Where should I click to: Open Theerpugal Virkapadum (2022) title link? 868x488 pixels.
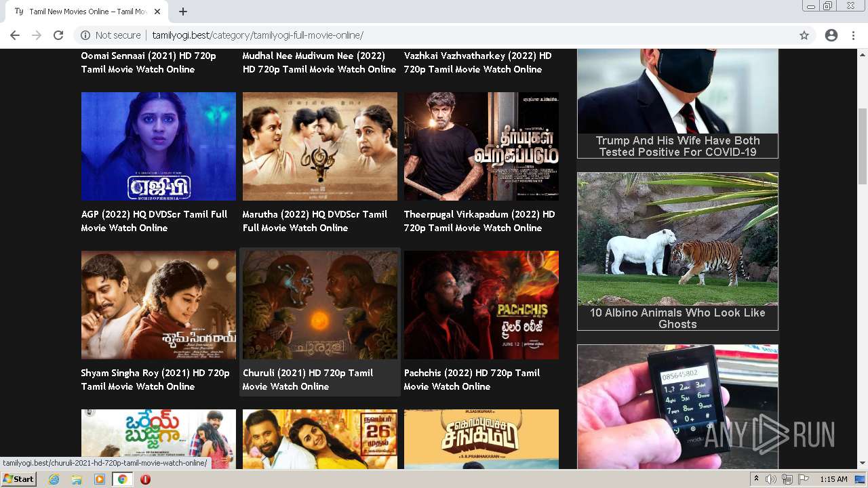[x=479, y=221]
